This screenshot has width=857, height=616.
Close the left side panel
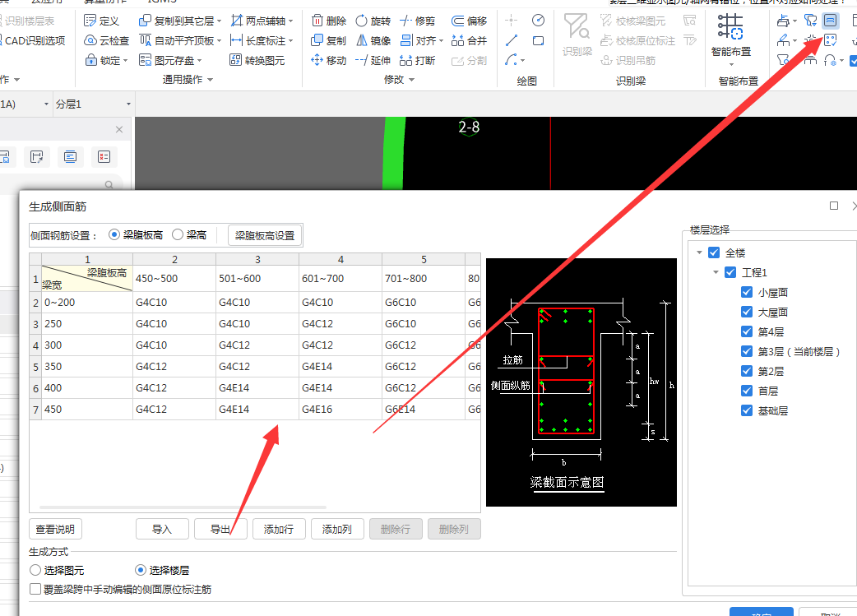[x=119, y=130]
